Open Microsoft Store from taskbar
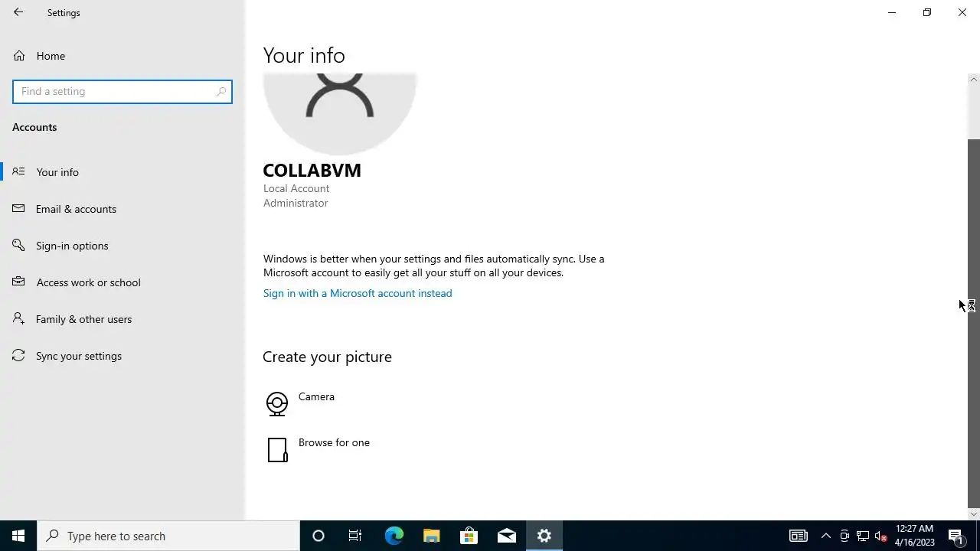The image size is (980, 551). click(x=469, y=536)
